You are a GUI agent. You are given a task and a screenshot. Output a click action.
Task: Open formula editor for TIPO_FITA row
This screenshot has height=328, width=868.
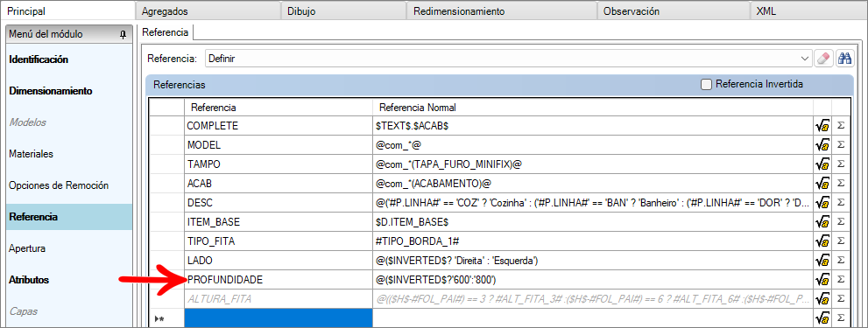click(x=822, y=241)
